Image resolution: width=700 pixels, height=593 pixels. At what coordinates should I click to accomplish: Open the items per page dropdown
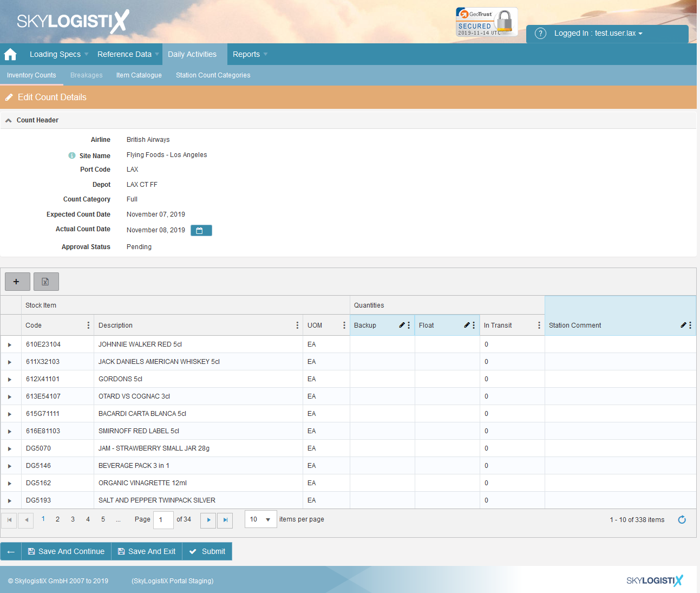(261, 519)
